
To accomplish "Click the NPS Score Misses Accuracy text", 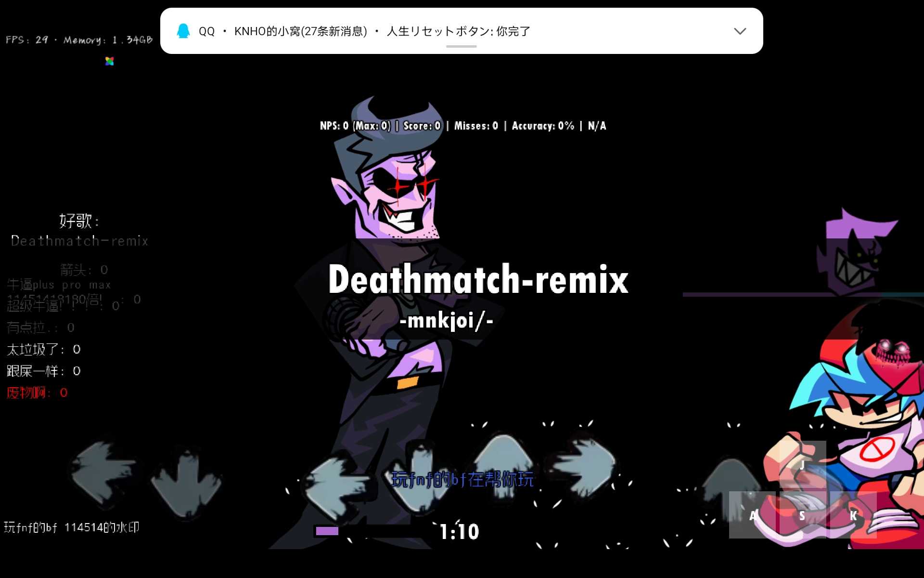I will [462, 126].
